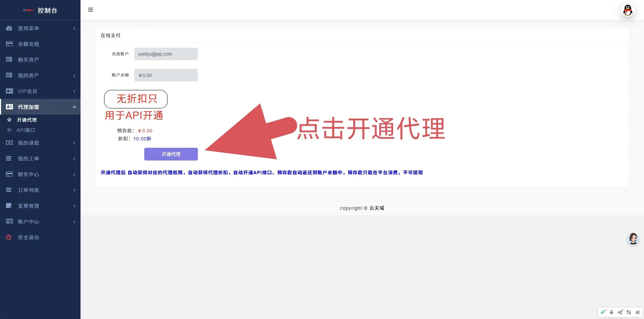Click the star icon beside API接口
The width and height of the screenshot is (644, 319).
(x=9, y=130)
